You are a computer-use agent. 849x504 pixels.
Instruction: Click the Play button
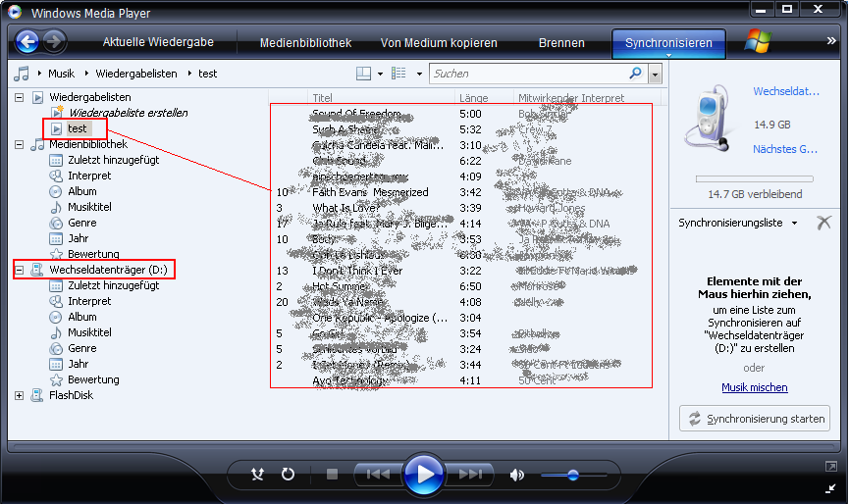tap(424, 475)
